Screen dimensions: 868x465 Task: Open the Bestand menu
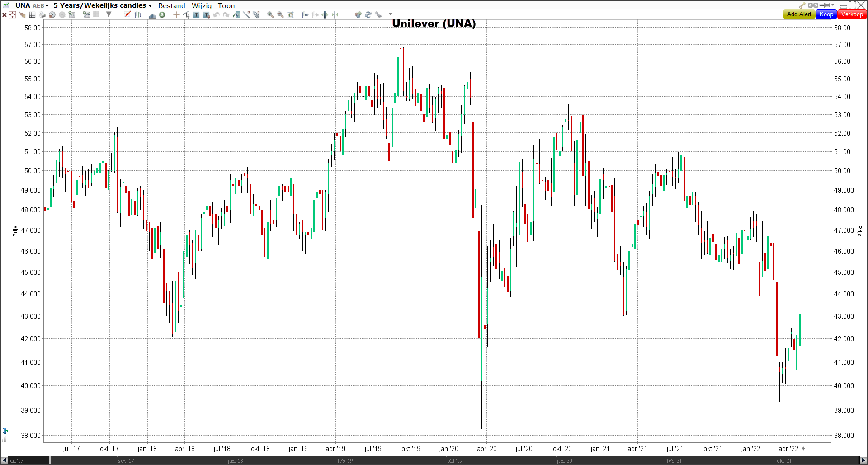[171, 5]
